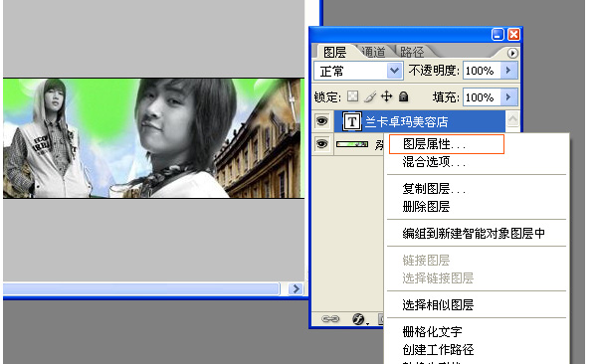Screen dimensions: 597x364
Task: Choose 混合选项 from context menu
Action: 434,162
